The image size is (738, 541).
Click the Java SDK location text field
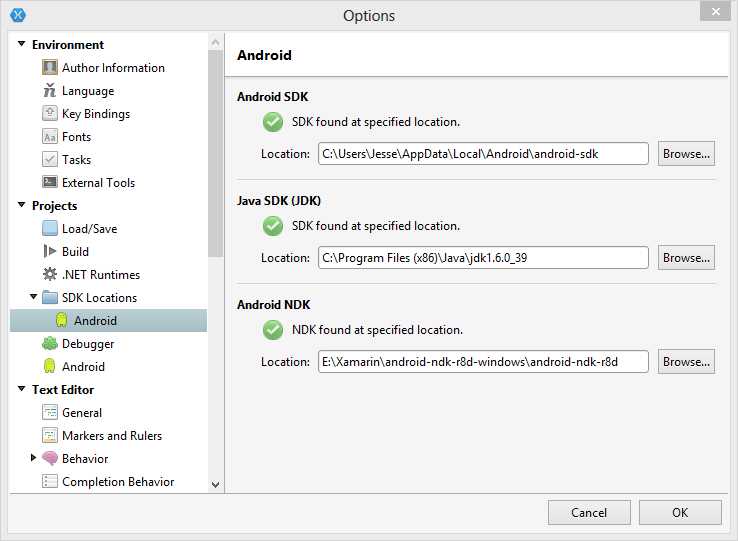tap(483, 258)
